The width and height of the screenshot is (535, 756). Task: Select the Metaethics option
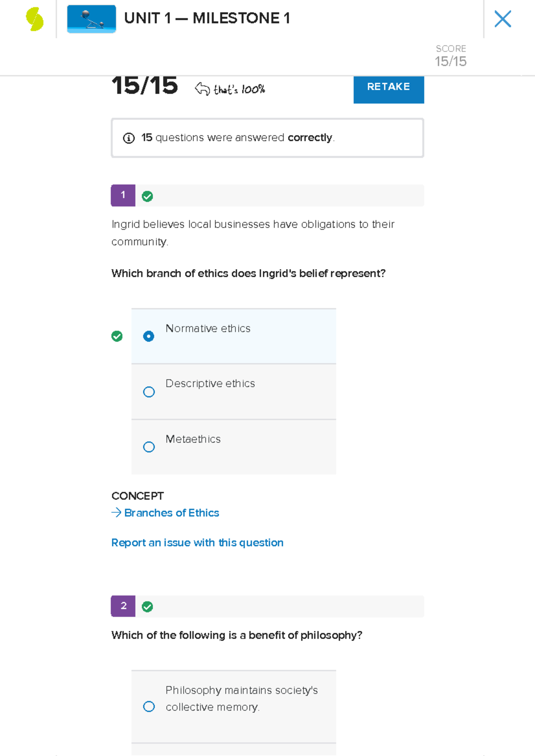pyautogui.click(x=149, y=447)
